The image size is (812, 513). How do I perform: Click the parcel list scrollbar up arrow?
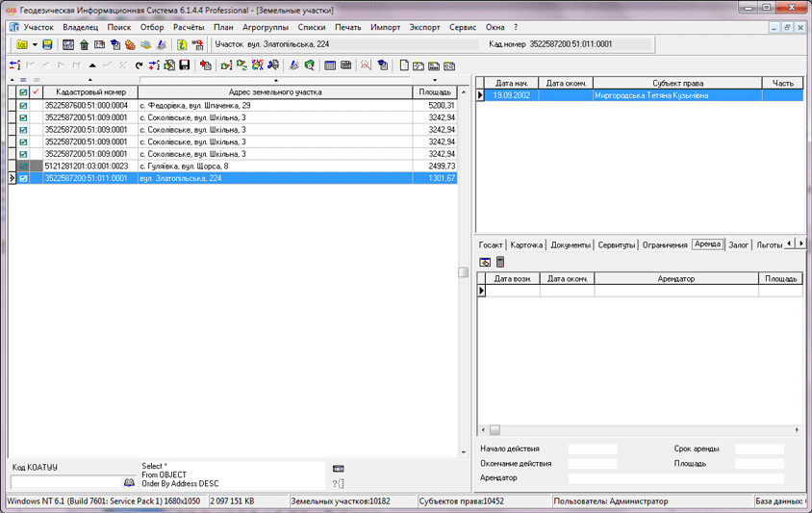click(464, 92)
